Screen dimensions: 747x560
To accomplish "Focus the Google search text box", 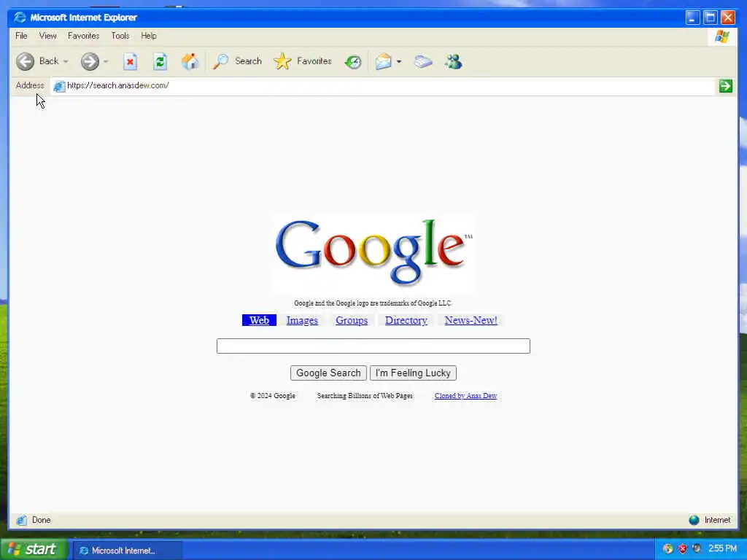I will (x=373, y=346).
